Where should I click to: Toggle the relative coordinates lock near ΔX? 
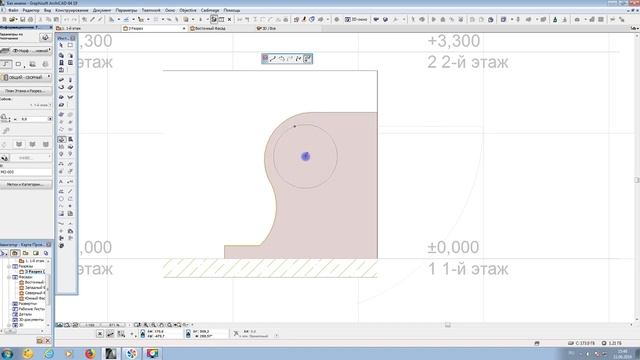[x=142, y=334]
